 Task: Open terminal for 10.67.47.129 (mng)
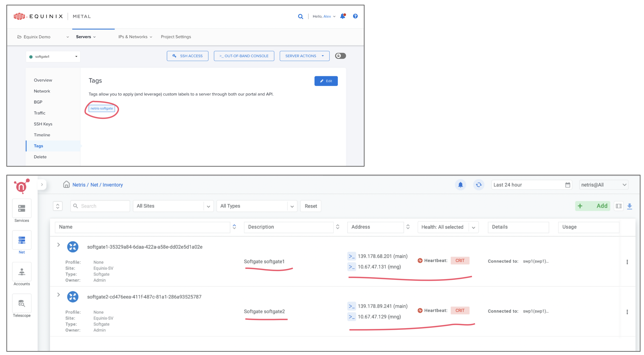click(x=352, y=317)
